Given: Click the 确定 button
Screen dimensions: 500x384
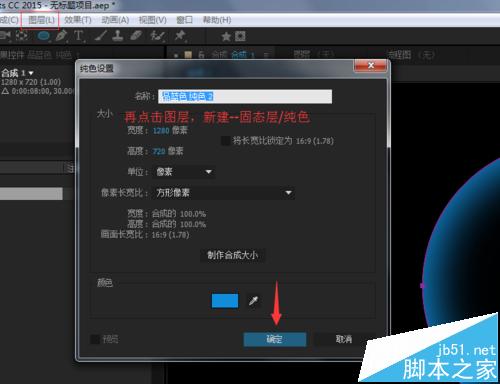Looking at the screenshot, I should click(275, 339).
